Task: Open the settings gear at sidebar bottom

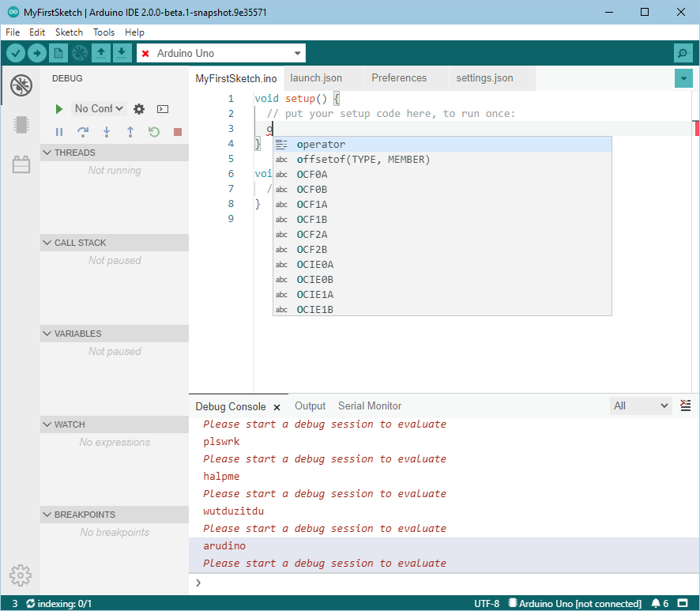Action: [x=21, y=575]
